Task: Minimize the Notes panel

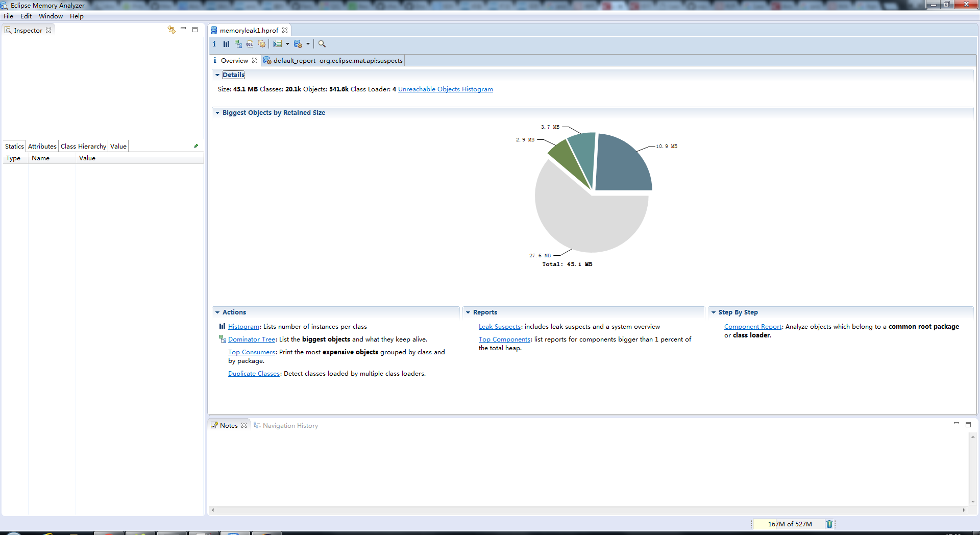Action: (957, 424)
